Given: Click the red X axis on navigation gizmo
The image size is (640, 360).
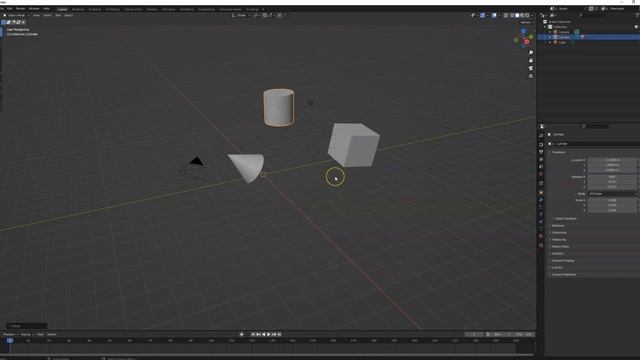Looking at the screenshot, I should tap(527, 42).
